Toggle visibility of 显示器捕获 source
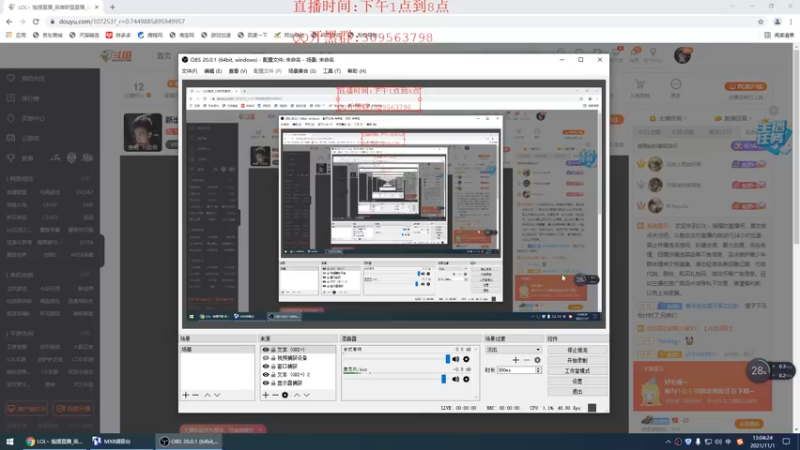This screenshot has height=450, width=800. [x=266, y=383]
